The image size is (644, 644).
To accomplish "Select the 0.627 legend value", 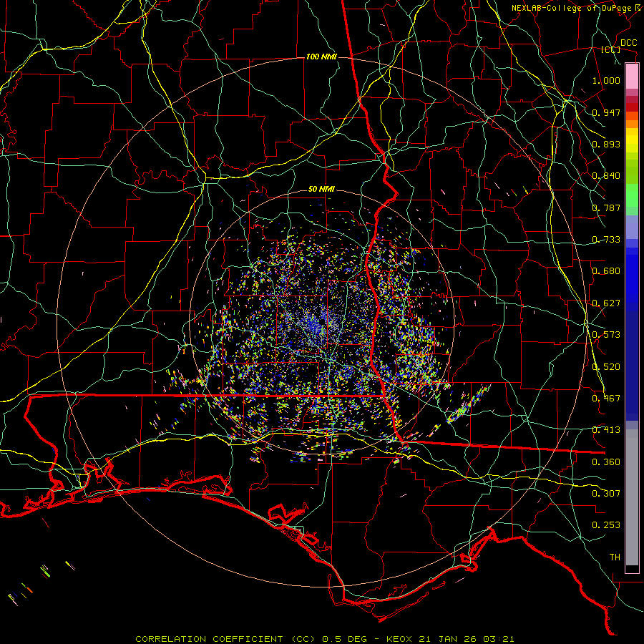I will [x=606, y=303].
